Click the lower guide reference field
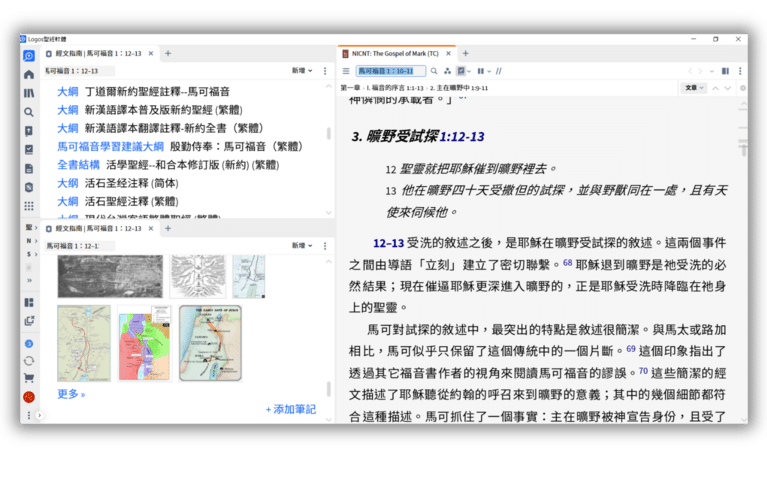Viewport: 767px width, 479px height. coord(80,246)
